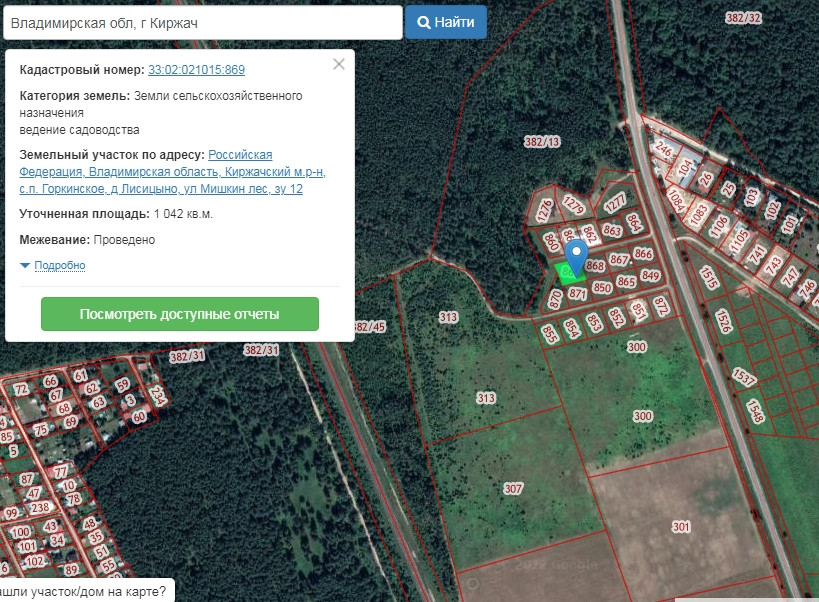Select the highlighted green parcel on map
Viewport: 819px width, 602px height.
coord(568,275)
